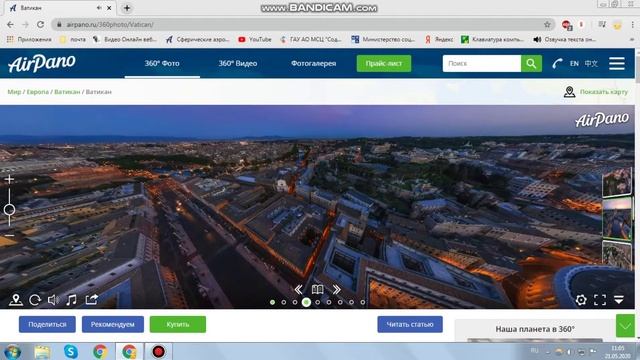The width and height of the screenshot is (640, 360).
Task: Show the map location pin in panorama
Action: click(16, 300)
